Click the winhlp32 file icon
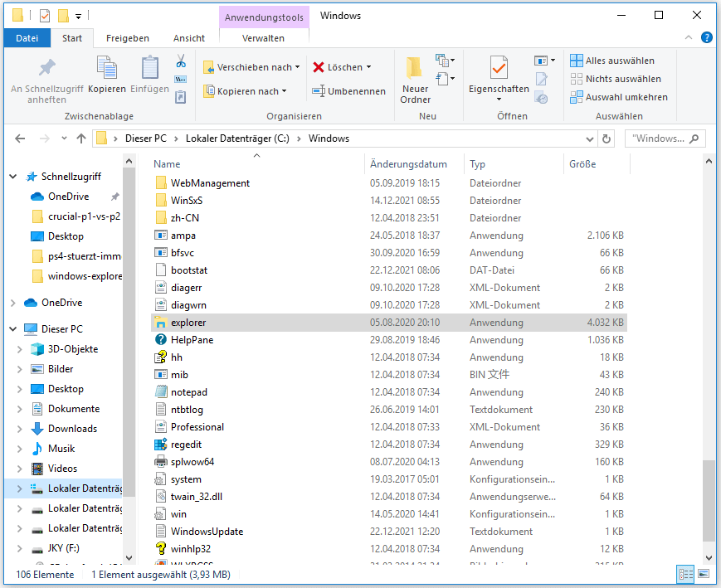 click(x=160, y=548)
